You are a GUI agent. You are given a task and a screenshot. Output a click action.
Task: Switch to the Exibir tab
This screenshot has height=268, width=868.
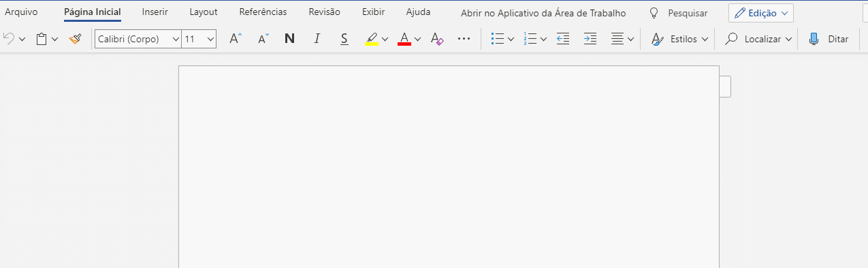tap(373, 12)
